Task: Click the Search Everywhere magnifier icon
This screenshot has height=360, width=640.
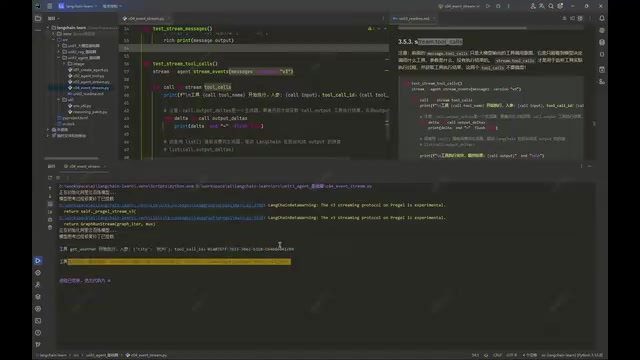Action: pyautogui.click(x=551, y=6)
